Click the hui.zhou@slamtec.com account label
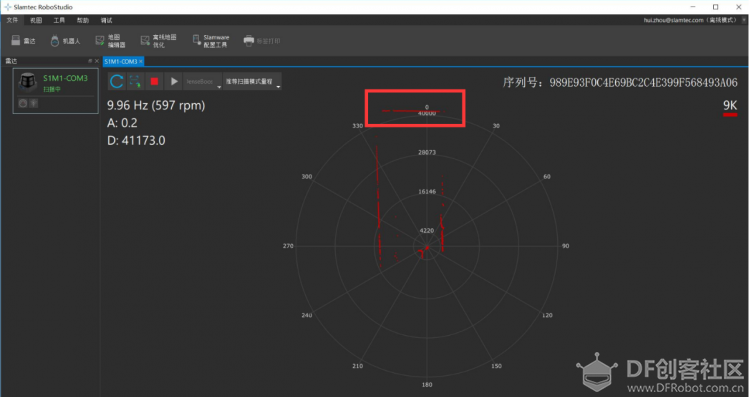 point(690,20)
